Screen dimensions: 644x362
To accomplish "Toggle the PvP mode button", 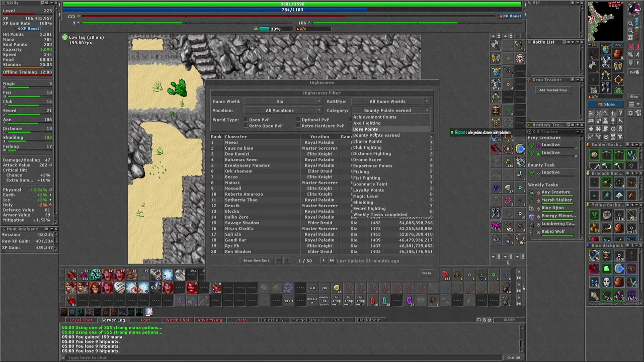I will tap(634, 72).
